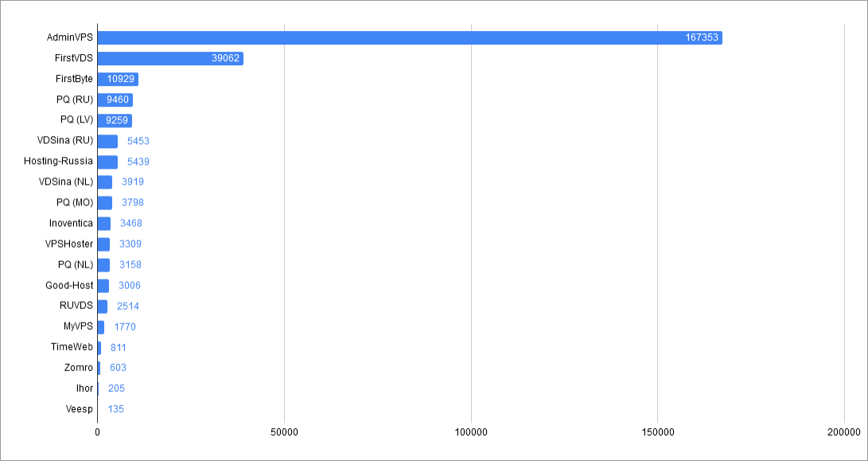Click the PQ (LV) bar 9259
The image size is (868, 461).
pos(115,120)
